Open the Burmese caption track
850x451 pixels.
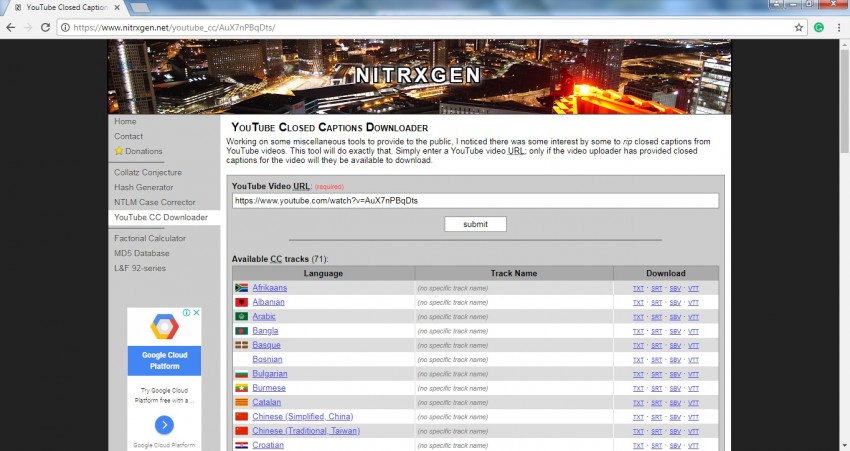[269, 388]
